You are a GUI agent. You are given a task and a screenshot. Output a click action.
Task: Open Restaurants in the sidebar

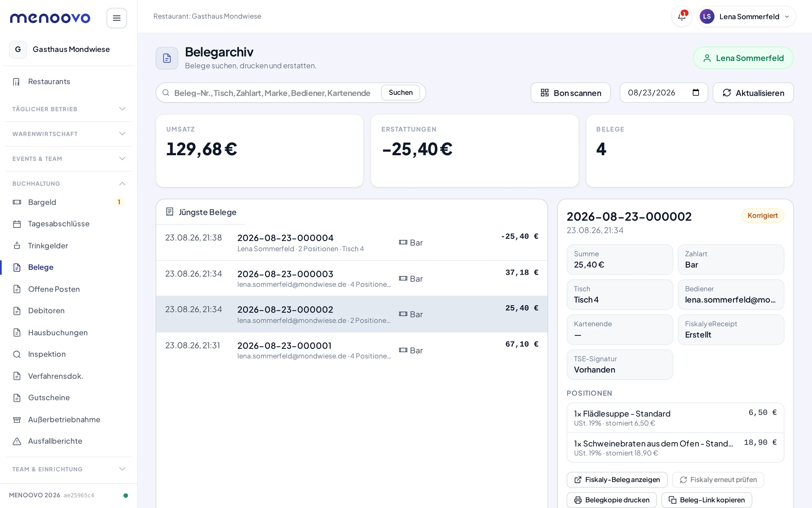69,82
